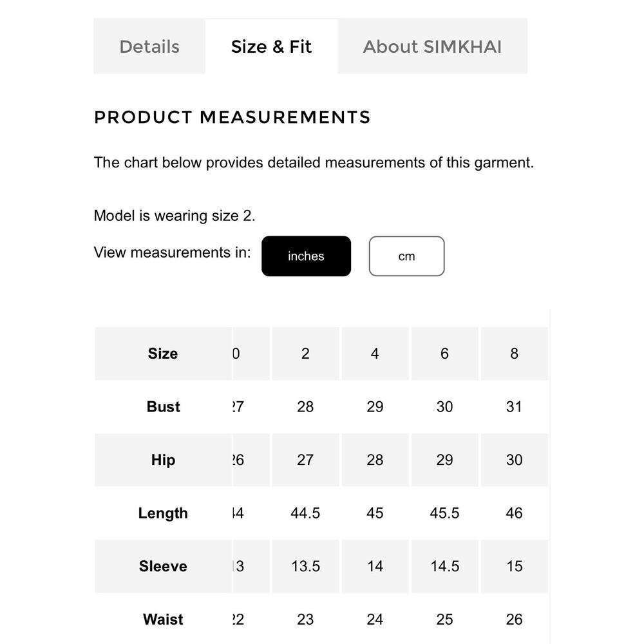
Task: Click the 44.5 length value
Action: [x=305, y=513]
